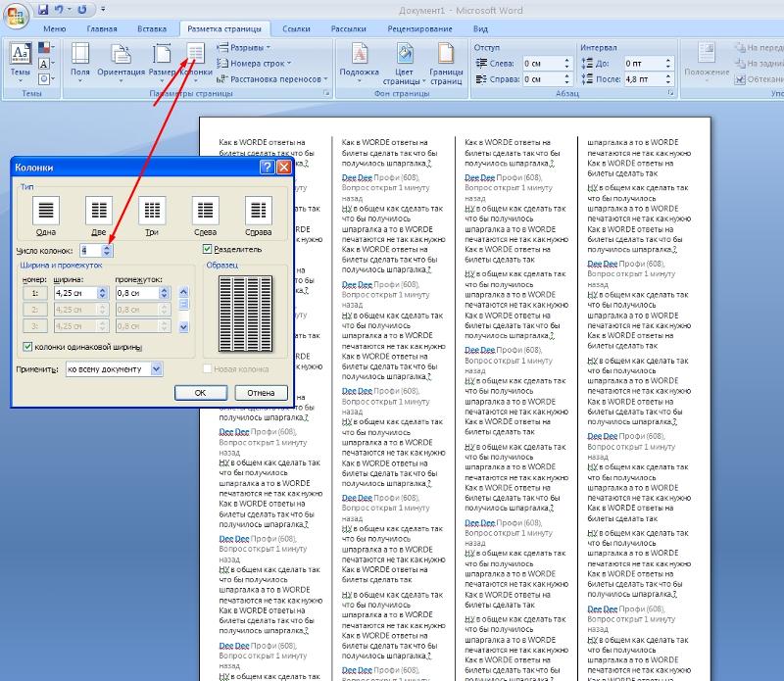Close the Колонки dialog

pyautogui.click(x=283, y=167)
